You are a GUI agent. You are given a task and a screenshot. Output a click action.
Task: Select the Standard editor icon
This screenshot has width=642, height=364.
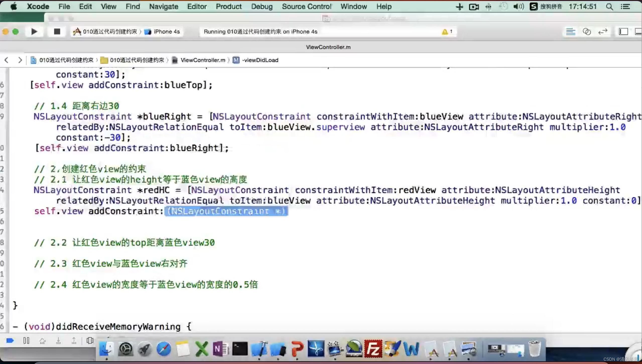coord(570,32)
